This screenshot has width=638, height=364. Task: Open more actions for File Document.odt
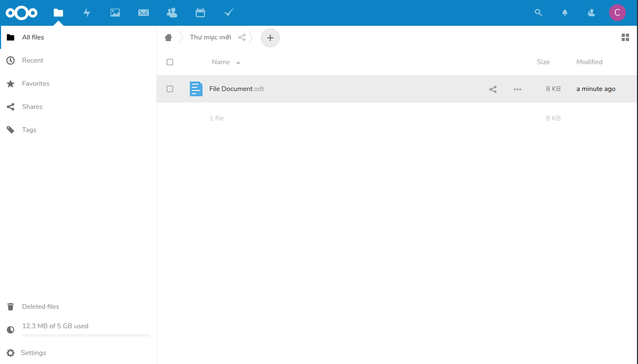pos(518,89)
